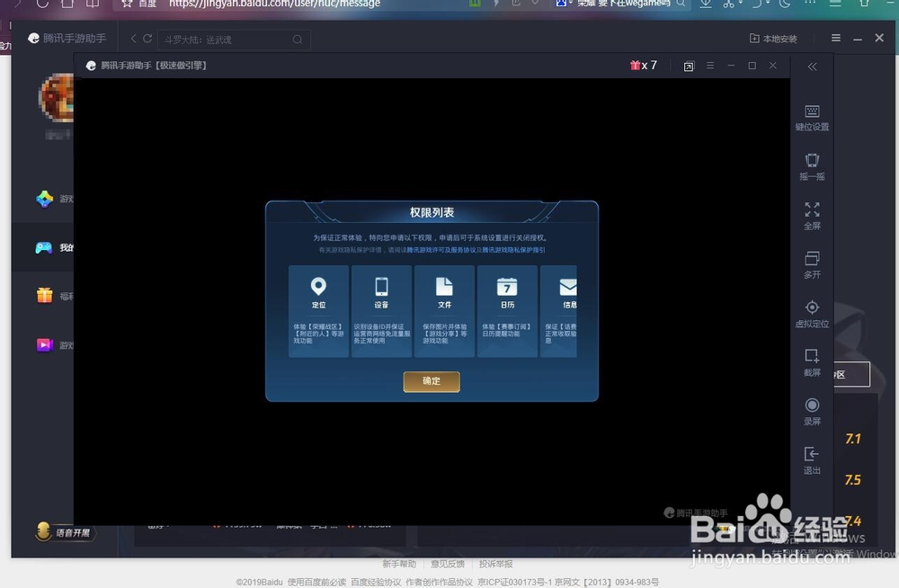899x588 pixels.
Task: Click the user avatar in the left sidebar
Action: [57, 97]
